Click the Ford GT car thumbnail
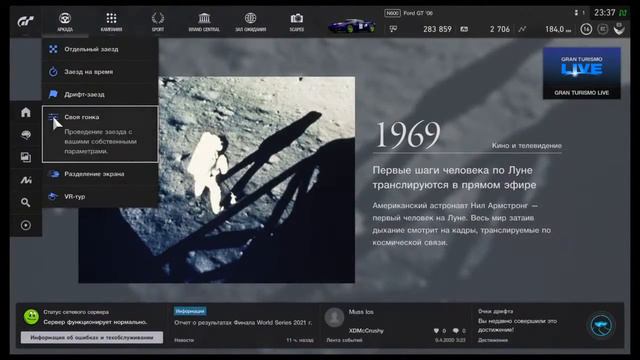Viewport: 640px width, 360px height. [351, 25]
